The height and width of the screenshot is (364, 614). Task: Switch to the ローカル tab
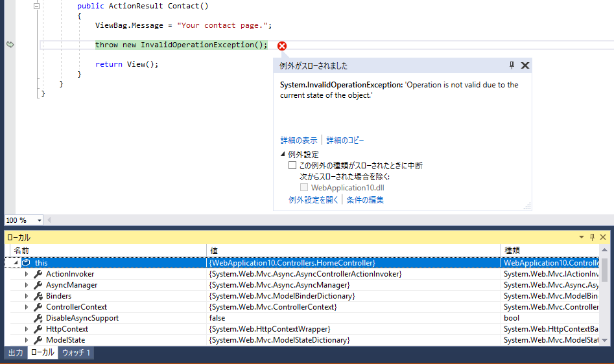click(x=43, y=352)
